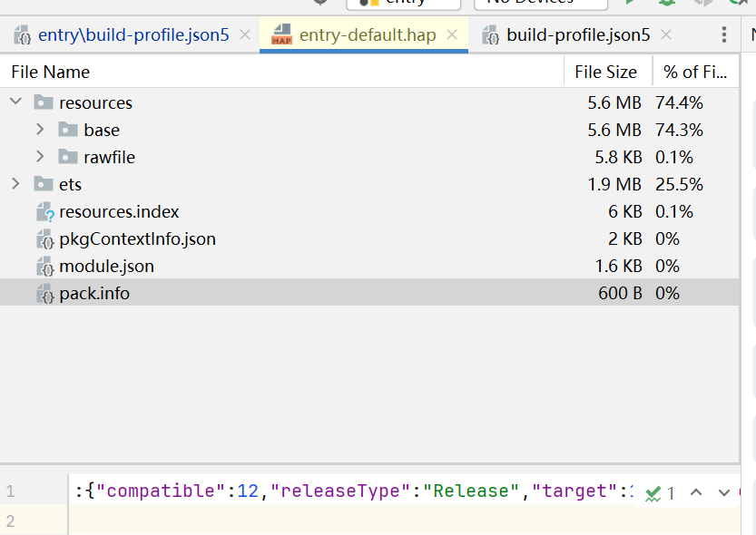756x535 pixels.
Task: Open the editor tabs three-dot menu
Action: 723,35
